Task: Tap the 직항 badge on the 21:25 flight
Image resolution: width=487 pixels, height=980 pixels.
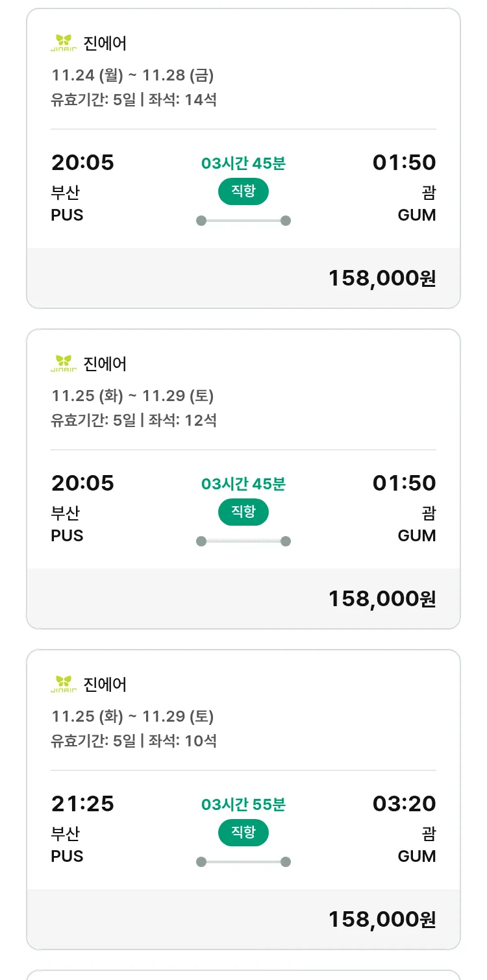Action: 243,833
